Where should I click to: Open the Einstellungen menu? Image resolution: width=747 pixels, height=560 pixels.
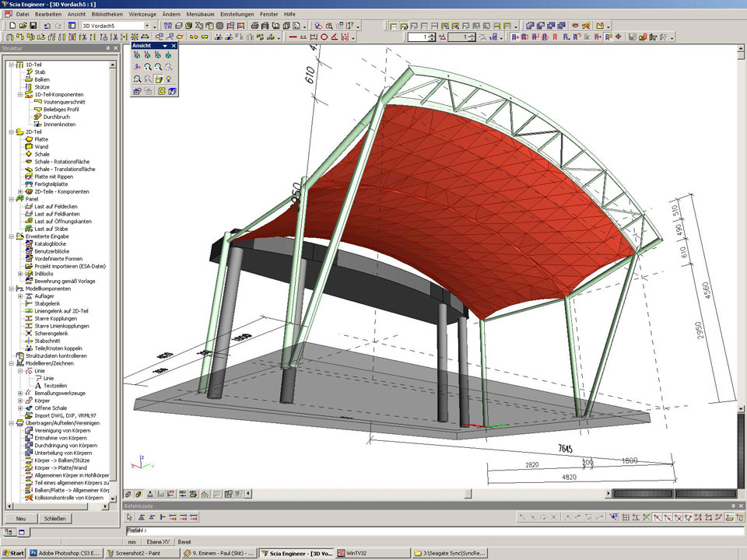click(237, 14)
